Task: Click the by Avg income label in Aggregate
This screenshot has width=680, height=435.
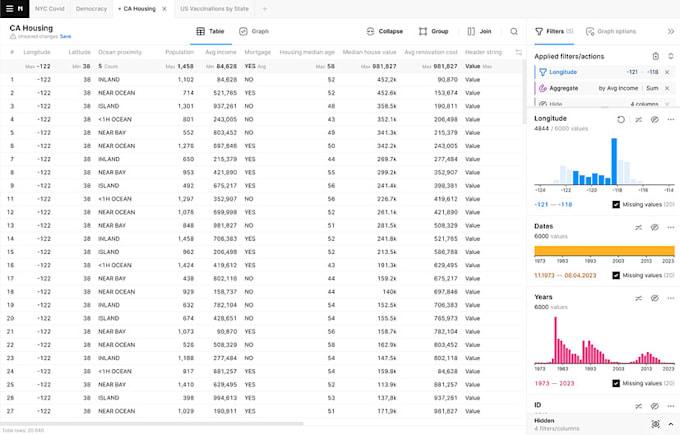Action: tap(618, 88)
